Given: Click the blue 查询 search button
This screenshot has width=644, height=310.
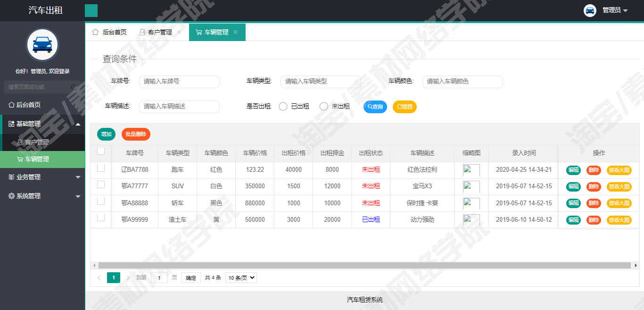Looking at the screenshot, I should click(x=375, y=107).
